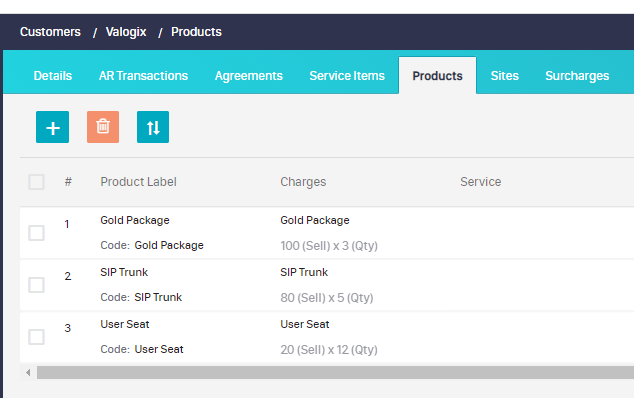This screenshot has width=634, height=398.
Task: Click the Customers breadcrumb link
Action: point(50,32)
